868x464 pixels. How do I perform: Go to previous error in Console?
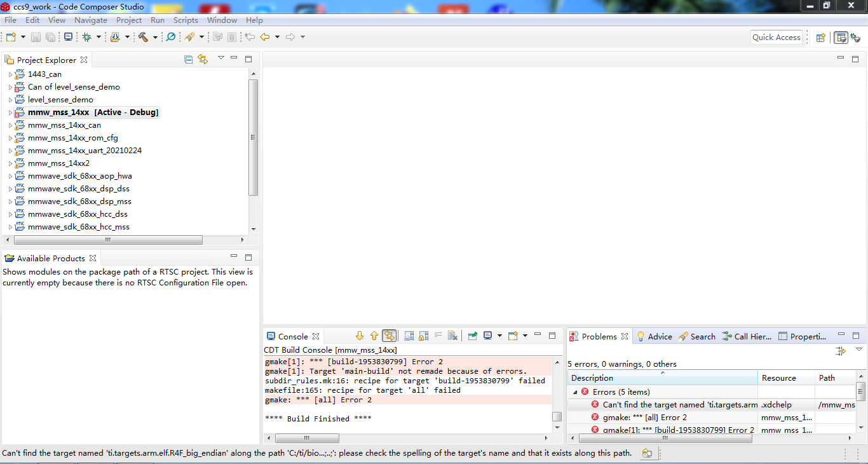coord(374,336)
